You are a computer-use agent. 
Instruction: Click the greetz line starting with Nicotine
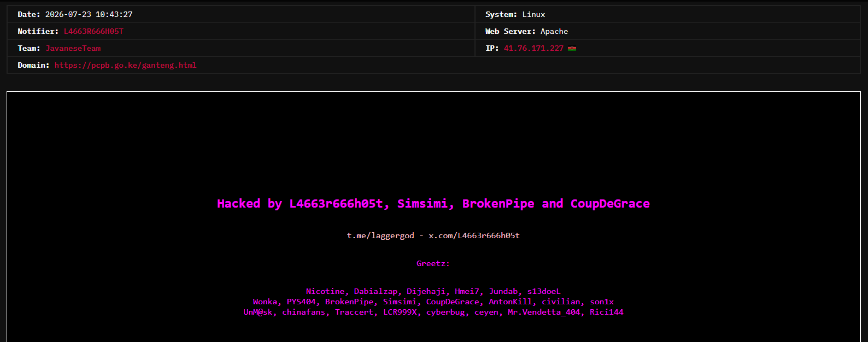pos(433,291)
